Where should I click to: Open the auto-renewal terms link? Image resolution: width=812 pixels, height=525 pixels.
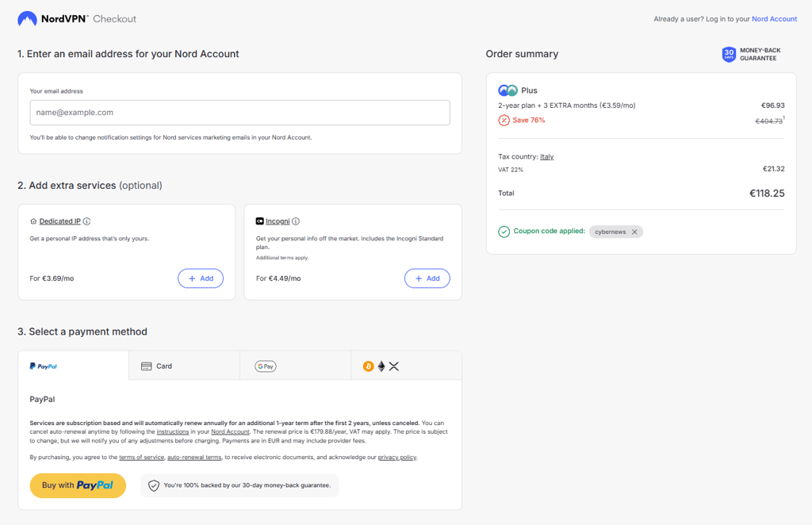tap(194, 457)
